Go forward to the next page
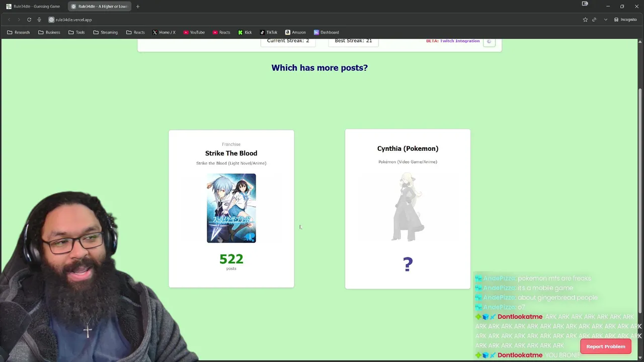Viewport: 644px width, 362px height. [19, 20]
